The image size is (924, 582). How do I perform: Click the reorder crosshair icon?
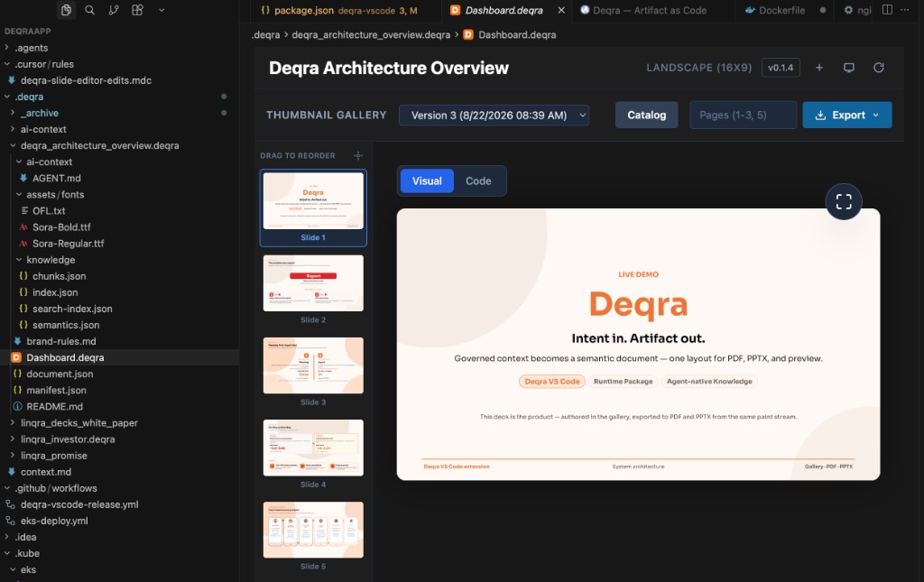point(357,156)
